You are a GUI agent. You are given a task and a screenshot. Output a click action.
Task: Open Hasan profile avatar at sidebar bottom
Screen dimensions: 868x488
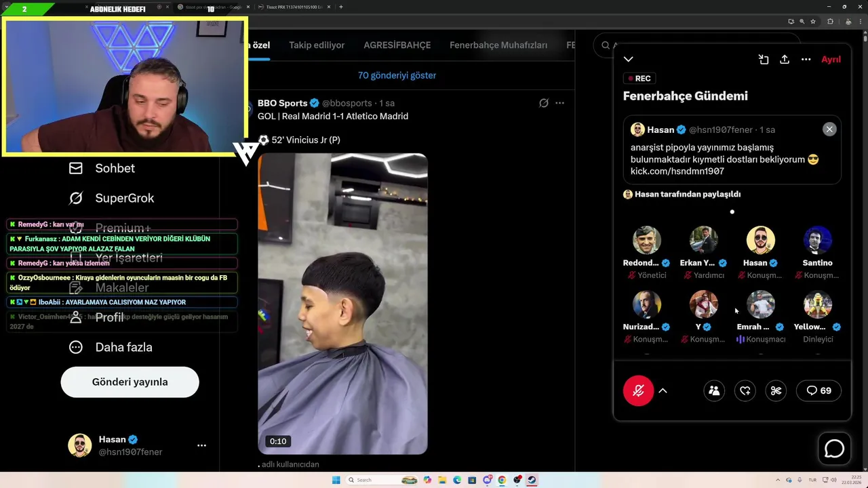pyautogui.click(x=79, y=445)
